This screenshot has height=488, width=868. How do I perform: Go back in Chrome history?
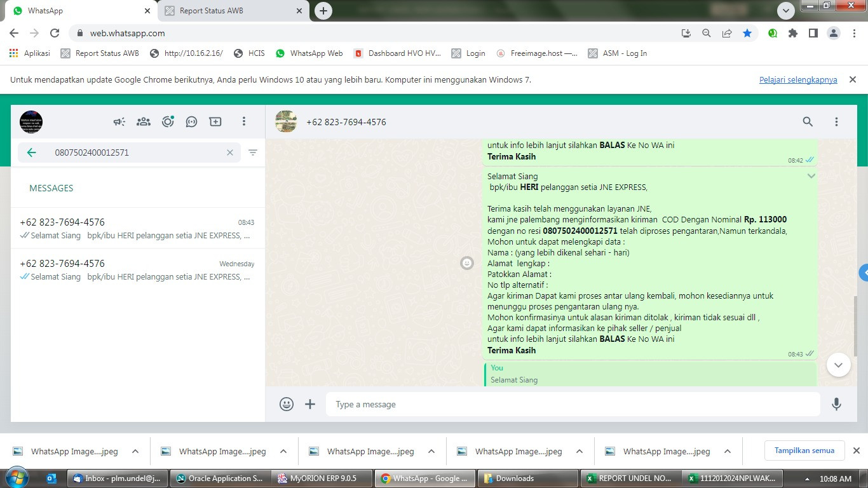tap(14, 33)
